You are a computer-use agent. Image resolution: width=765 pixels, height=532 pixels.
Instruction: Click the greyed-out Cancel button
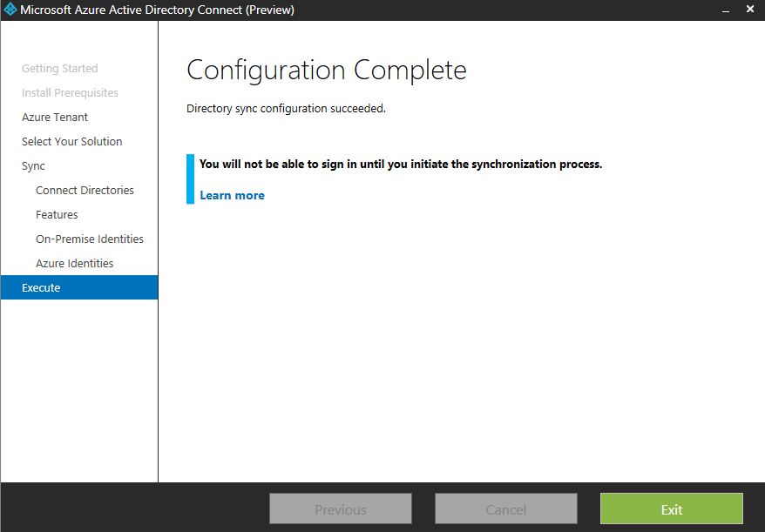[506, 509]
